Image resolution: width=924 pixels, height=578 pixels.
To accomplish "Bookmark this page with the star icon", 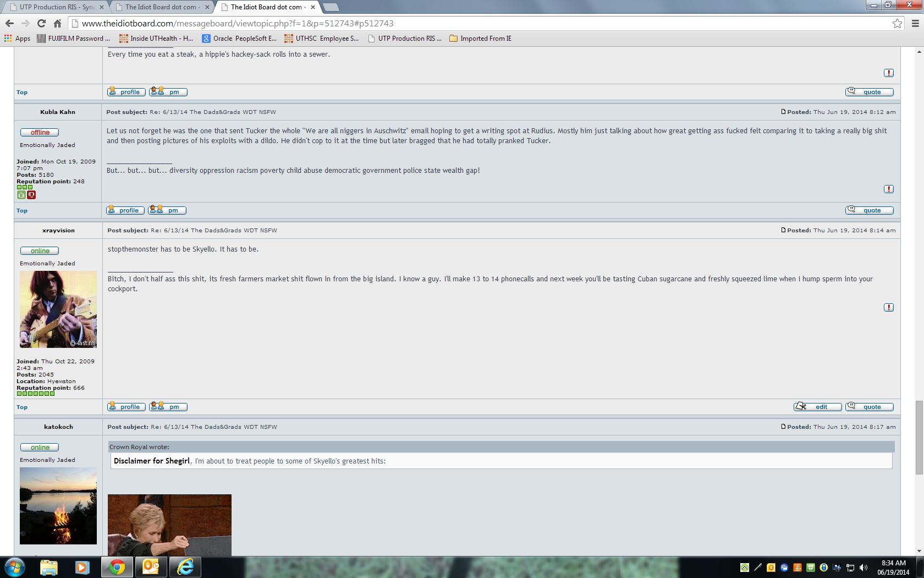I will (897, 23).
